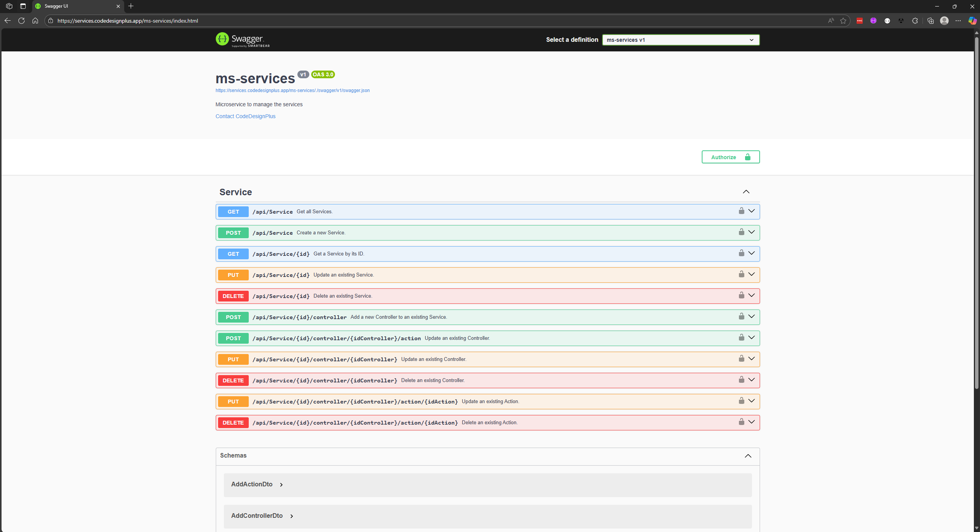
Task: Open browser extensions puzzle icon
Action: point(915,21)
